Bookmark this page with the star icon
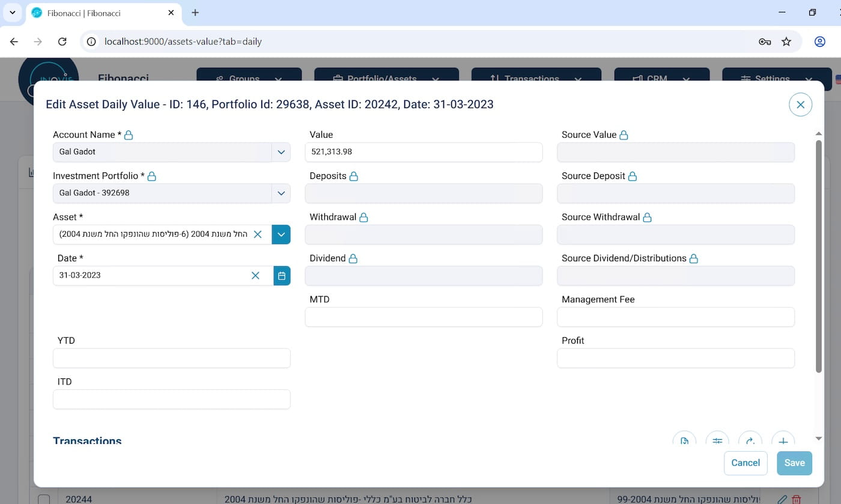 click(786, 41)
